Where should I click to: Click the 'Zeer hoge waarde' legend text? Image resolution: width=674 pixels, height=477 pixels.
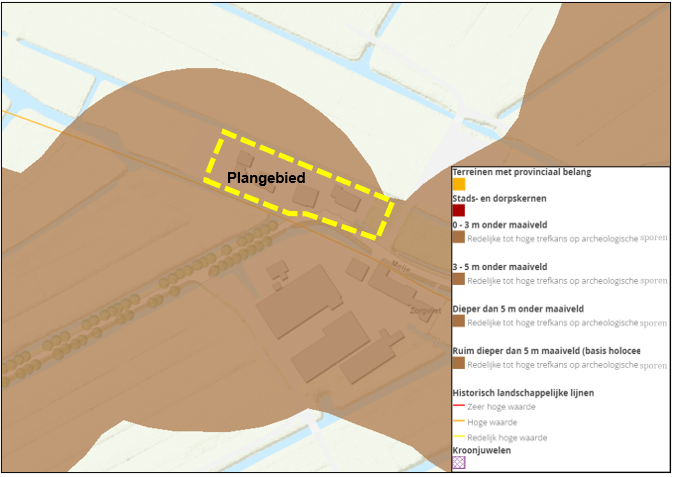tap(502, 407)
